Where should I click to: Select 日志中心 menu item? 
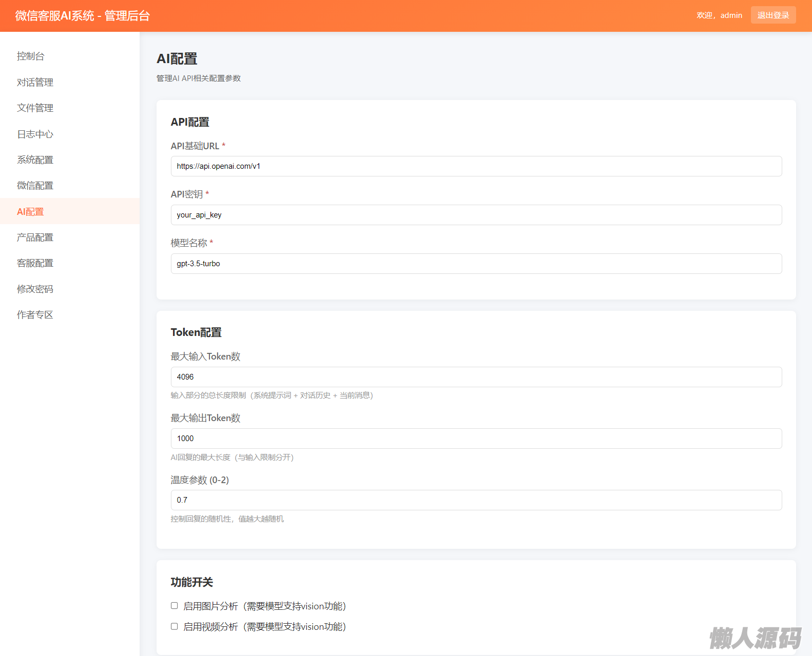35,134
